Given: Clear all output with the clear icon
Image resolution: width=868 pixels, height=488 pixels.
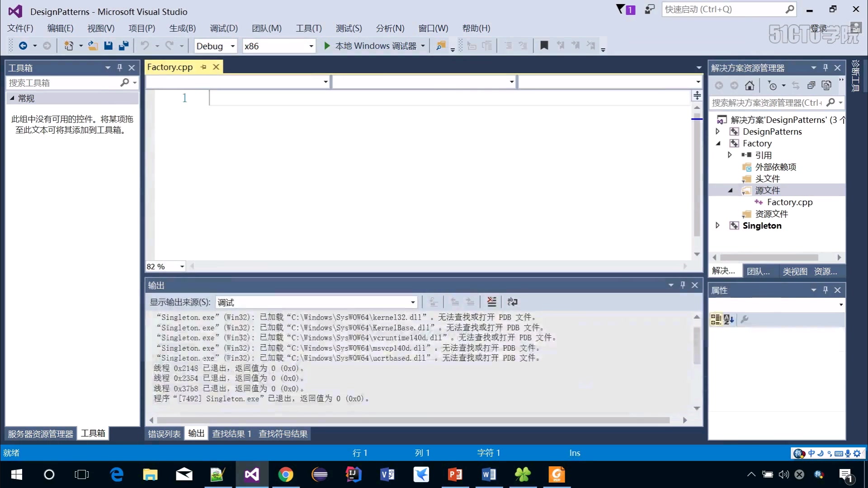Looking at the screenshot, I should (x=492, y=302).
